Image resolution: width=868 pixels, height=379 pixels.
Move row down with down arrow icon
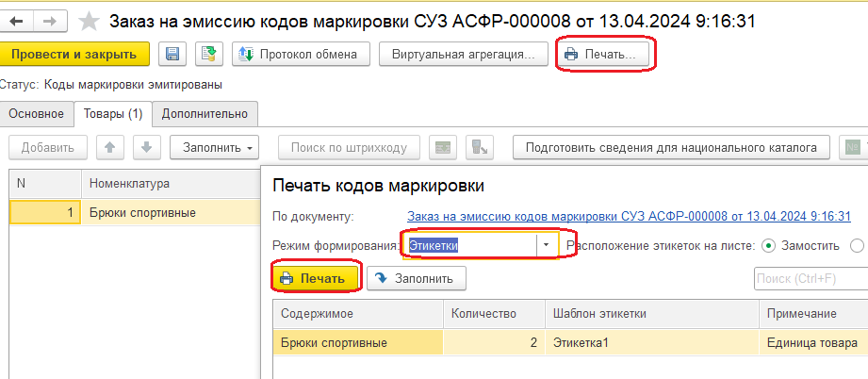coord(147,147)
